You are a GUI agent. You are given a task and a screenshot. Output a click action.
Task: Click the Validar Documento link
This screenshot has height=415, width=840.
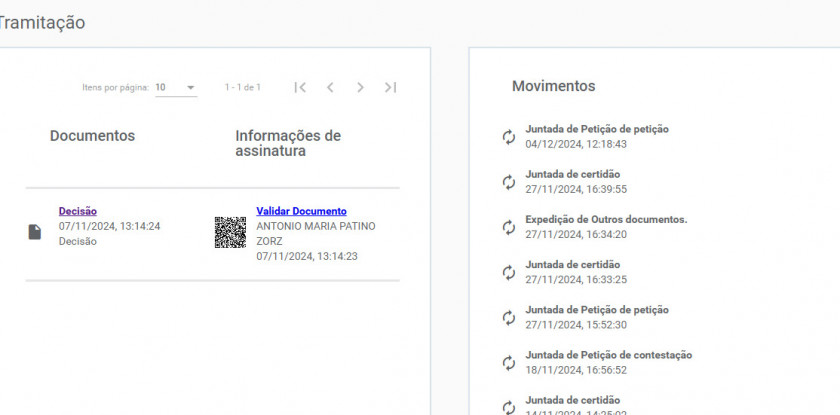(x=301, y=211)
